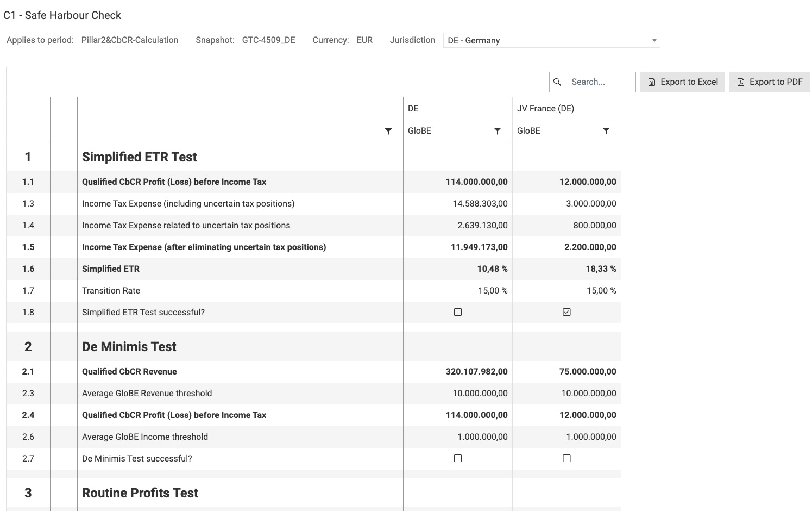Toggle DE Simplified ETR Test successful checkbox
This screenshot has width=812, height=511.
pyautogui.click(x=458, y=312)
